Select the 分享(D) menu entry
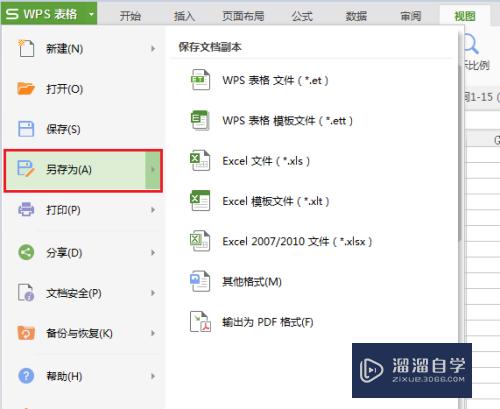 click(x=83, y=253)
